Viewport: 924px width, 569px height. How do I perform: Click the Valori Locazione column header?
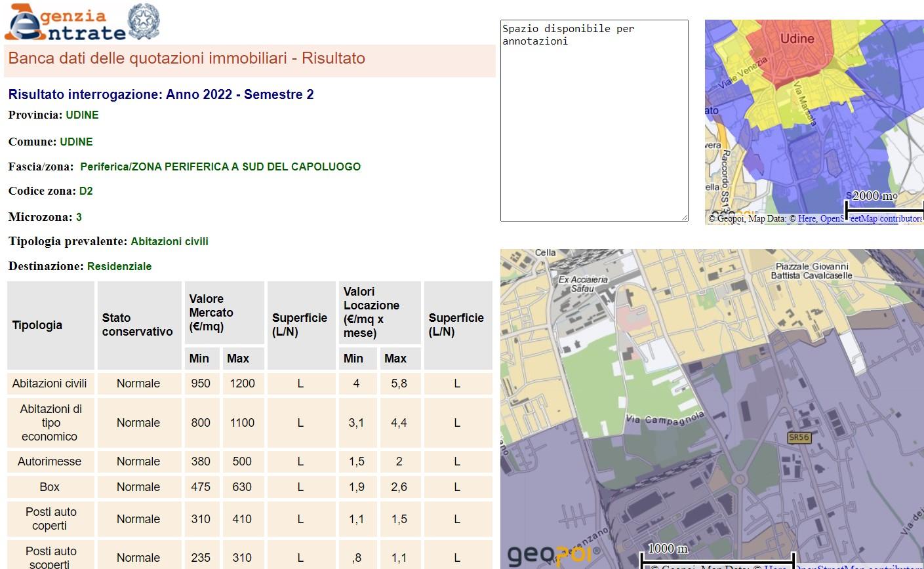coord(371,312)
